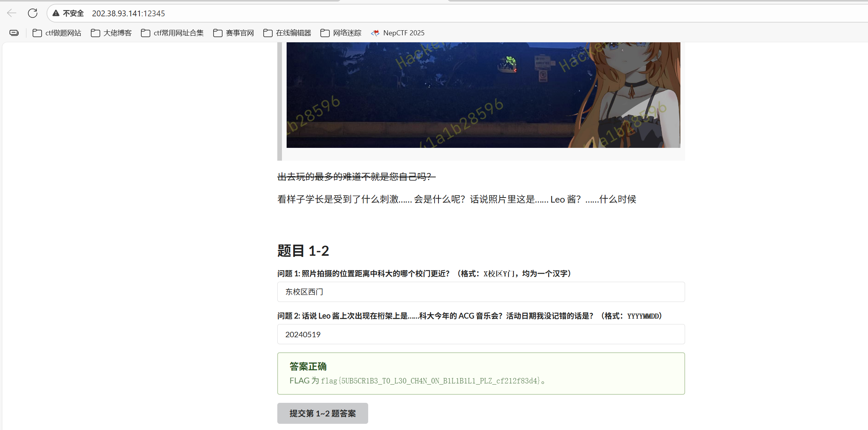Click the flag text in 答案正确 box
This screenshot has width=868, height=430.
click(430, 381)
